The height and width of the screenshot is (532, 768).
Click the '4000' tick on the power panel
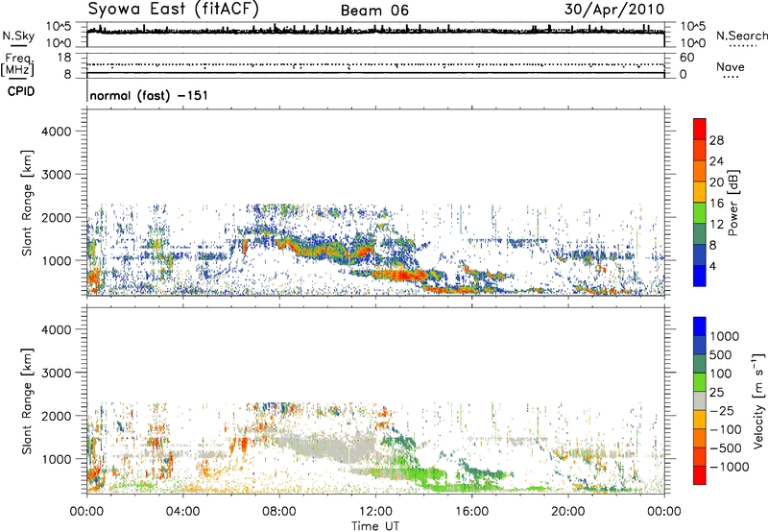[57, 132]
